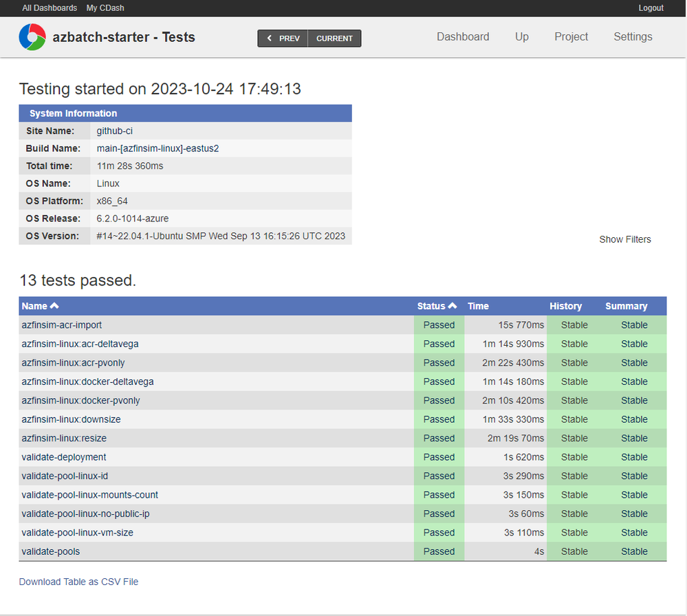687x616 pixels.
Task: Open validate-pool-linux-vm-size test
Action: (x=78, y=532)
